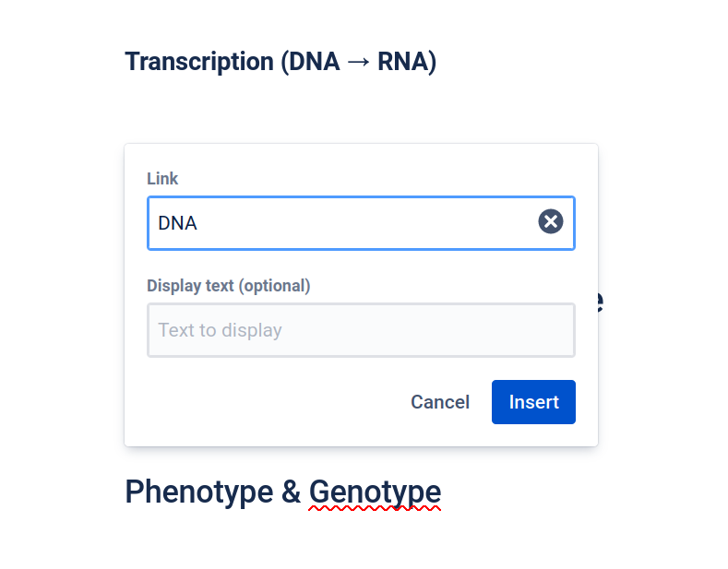The height and width of the screenshot is (569, 728).
Task: Click the ampersand in the bottom heading
Action: [291, 492]
